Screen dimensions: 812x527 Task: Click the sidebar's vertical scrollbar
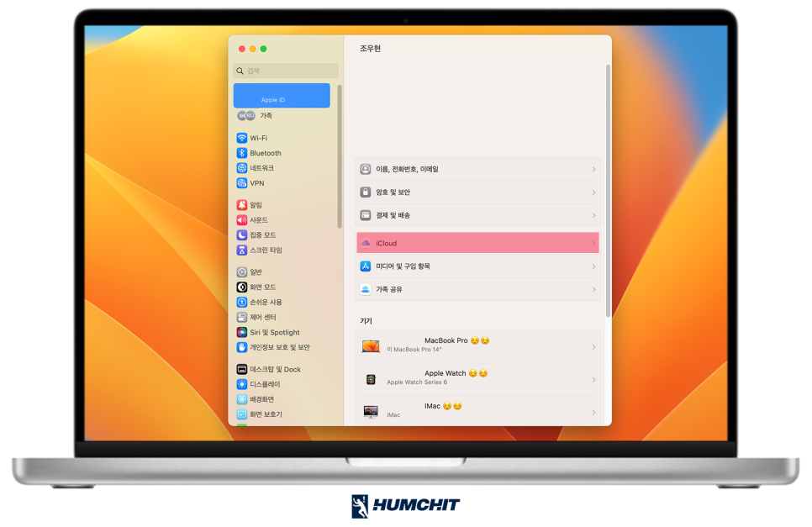(x=340, y=156)
